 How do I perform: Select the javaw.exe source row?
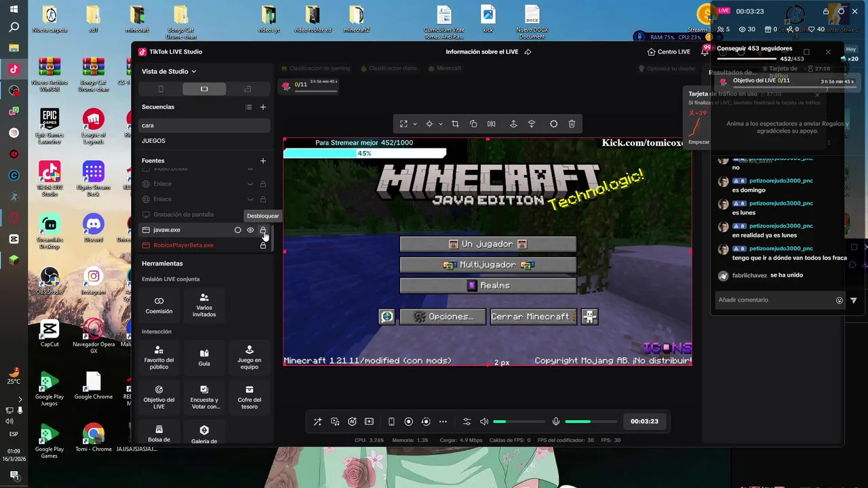(x=204, y=230)
